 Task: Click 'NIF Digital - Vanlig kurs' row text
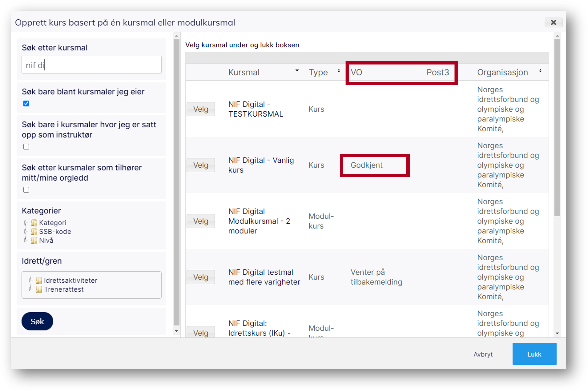tap(261, 165)
